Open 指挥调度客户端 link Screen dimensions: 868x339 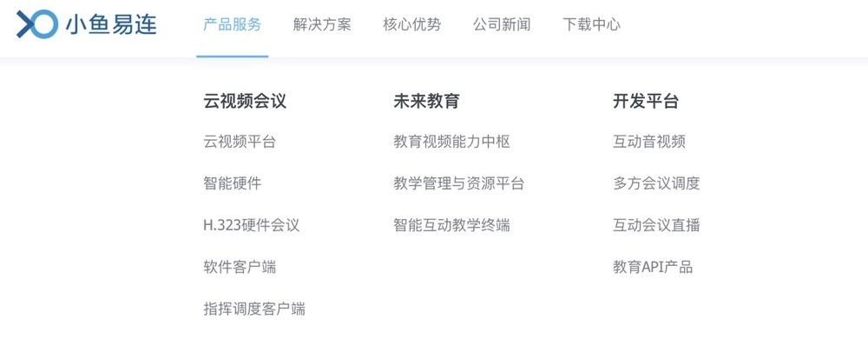point(254,309)
